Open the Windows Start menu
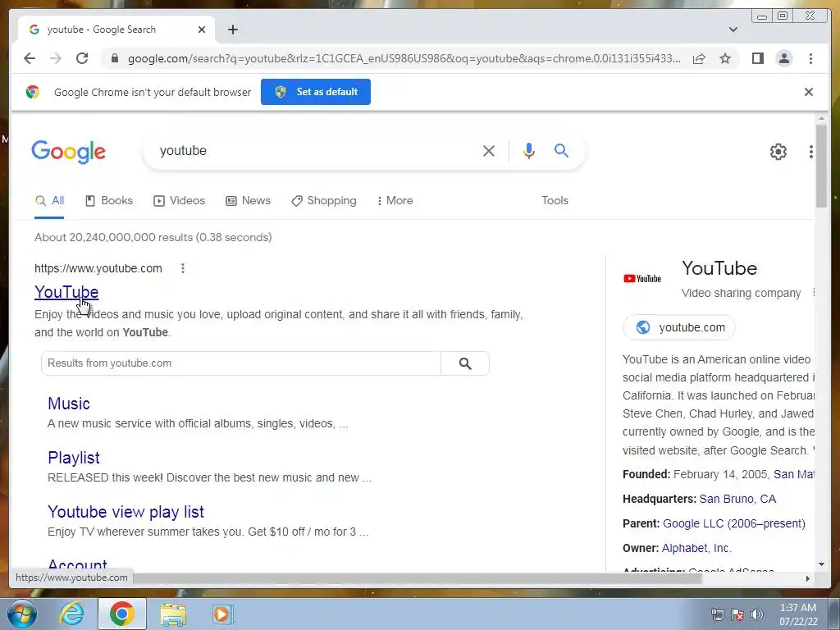The image size is (840, 630). click(x=21, y=614)
